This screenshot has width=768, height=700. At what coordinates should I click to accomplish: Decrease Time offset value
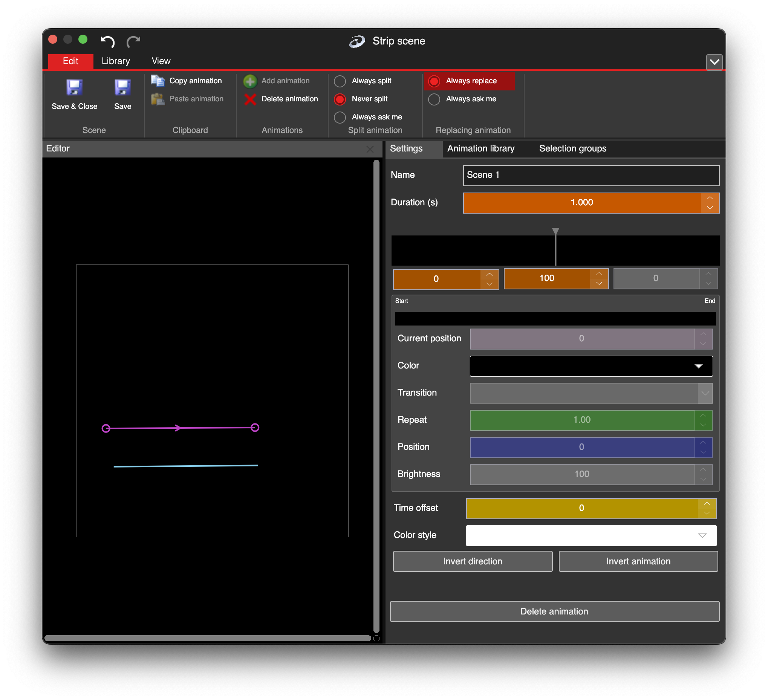(x=707, y=514)
